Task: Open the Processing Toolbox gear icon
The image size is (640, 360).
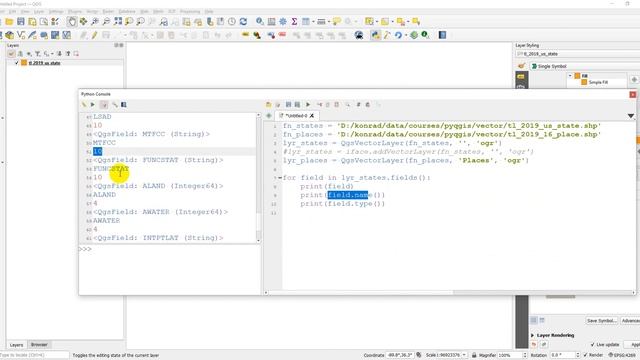Action: point(282,22)
